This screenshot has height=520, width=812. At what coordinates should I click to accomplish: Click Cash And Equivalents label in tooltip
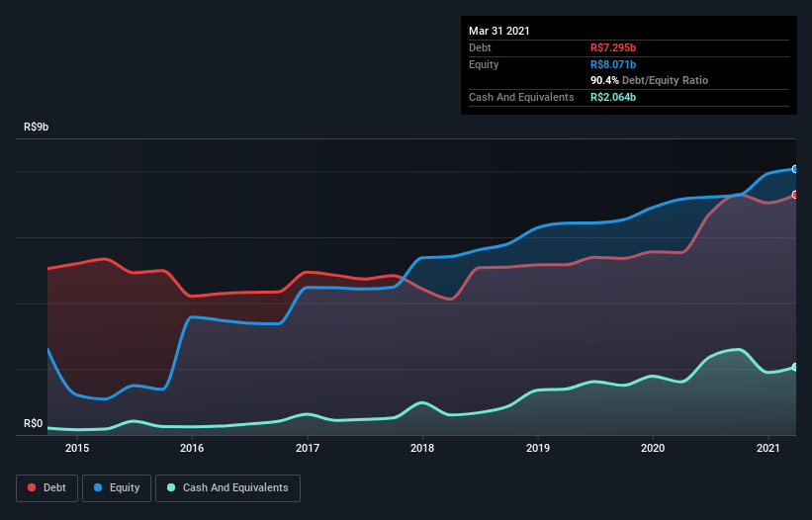point(521,97)
